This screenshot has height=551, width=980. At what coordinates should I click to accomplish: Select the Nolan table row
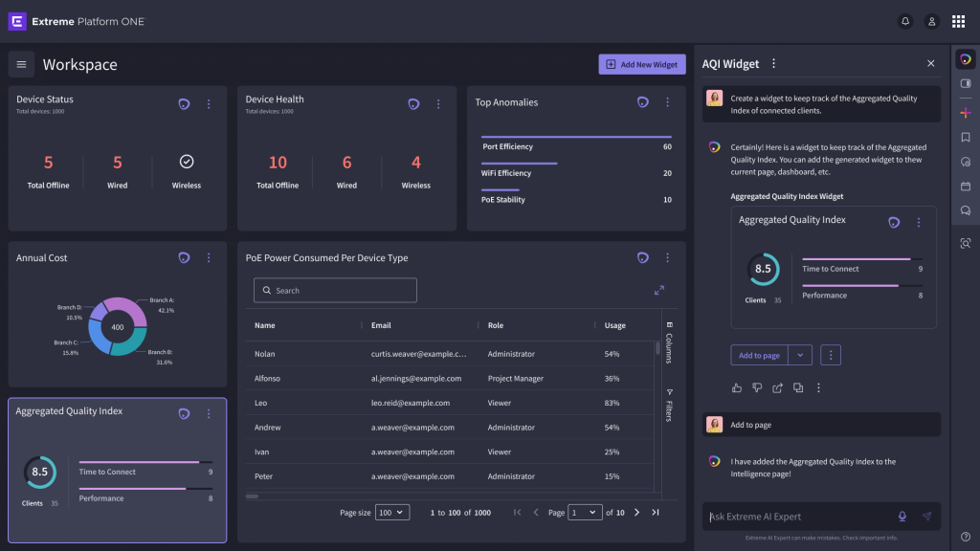click(x=450, y=354)
